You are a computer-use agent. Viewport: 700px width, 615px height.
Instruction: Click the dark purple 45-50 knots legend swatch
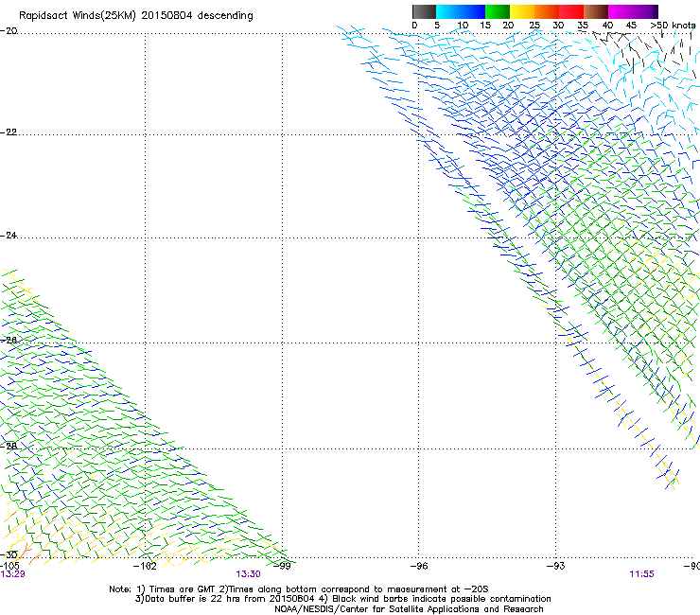pos(645,11)
